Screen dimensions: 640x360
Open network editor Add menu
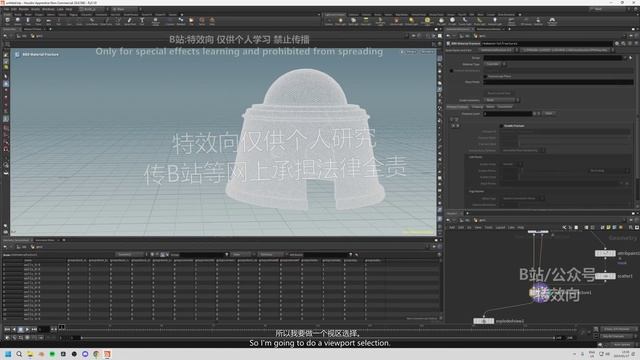tap(452, 227)
